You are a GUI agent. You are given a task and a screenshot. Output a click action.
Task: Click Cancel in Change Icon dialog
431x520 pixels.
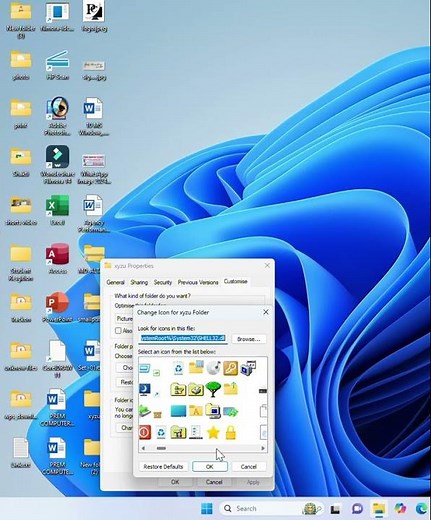point(249,467)
